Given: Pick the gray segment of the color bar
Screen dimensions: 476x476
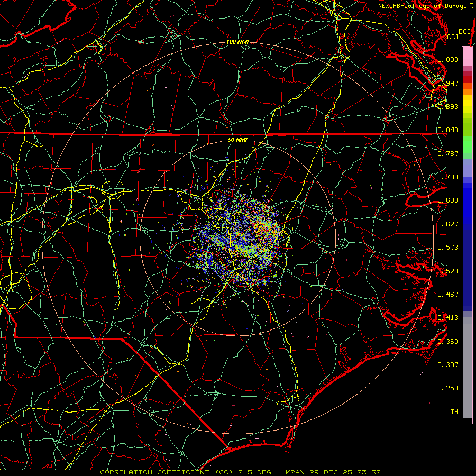Looking at the screenshot, I should [467, 368].
